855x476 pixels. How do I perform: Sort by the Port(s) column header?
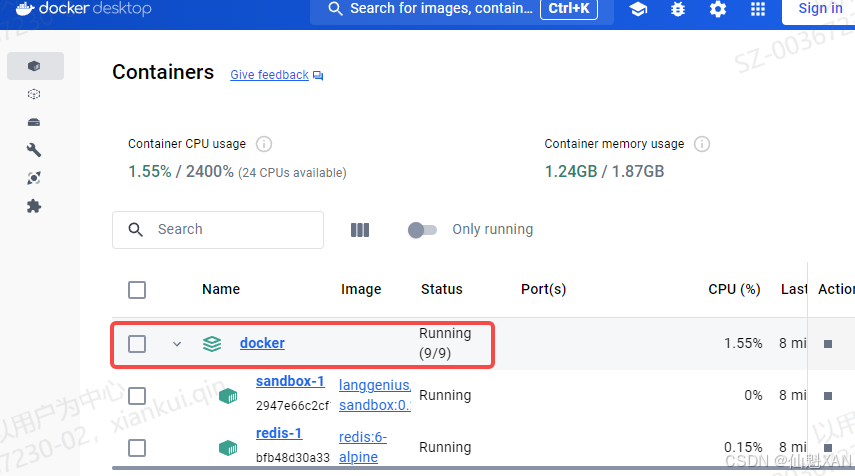pyautogui.click(x=544, y=290)
